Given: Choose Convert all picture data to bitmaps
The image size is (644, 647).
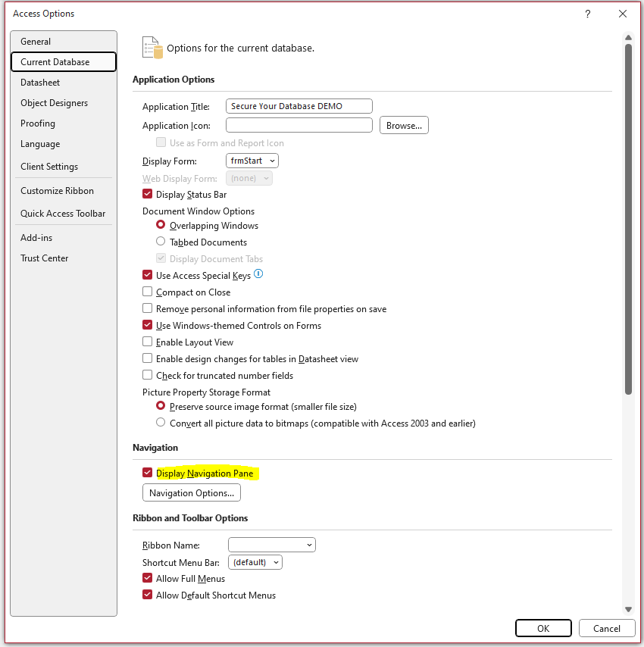Looking at the screenshot, I should tap(161, 422).
